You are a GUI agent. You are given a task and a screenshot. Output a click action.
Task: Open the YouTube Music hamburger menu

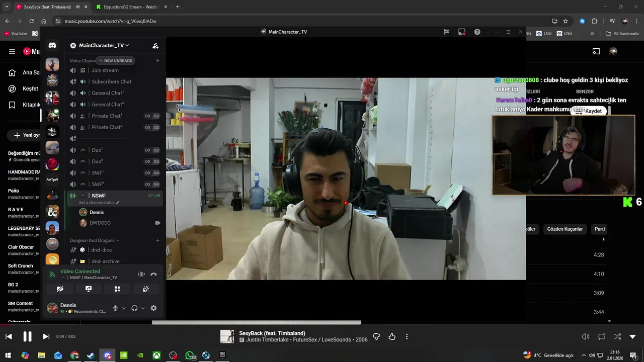(12, 51)
